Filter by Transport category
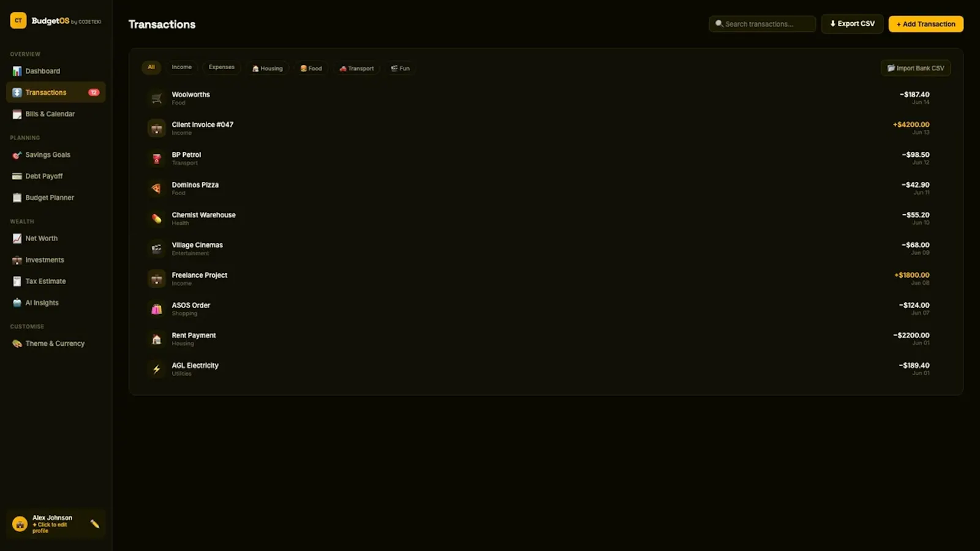The width and height of the screenshot is (980, 551). (x=356, y=68)
